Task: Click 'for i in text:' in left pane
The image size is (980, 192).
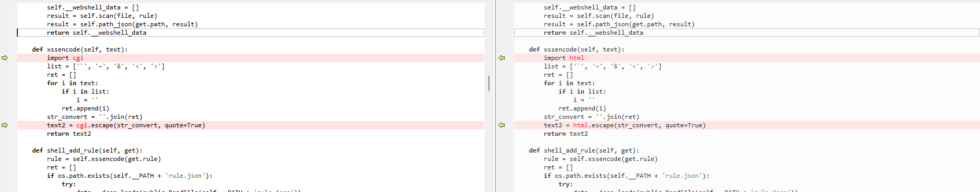Action: coord(73,83)
